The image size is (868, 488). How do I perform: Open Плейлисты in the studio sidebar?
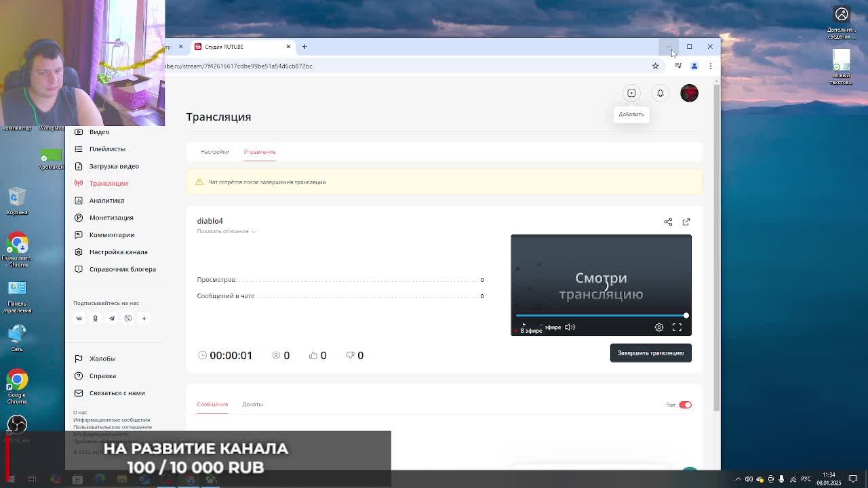coord(107,149)
